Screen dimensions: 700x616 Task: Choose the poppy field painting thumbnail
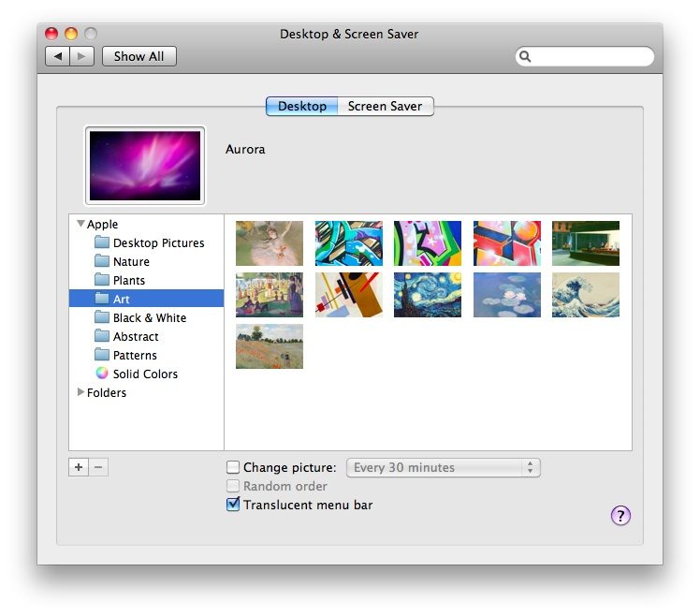click(270, 346)
